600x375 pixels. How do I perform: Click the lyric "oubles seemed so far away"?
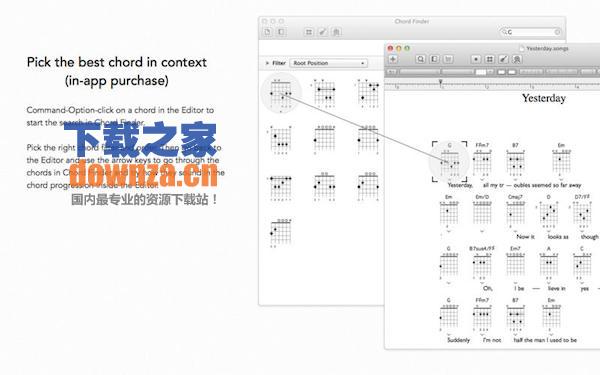(x=548, y=185)
